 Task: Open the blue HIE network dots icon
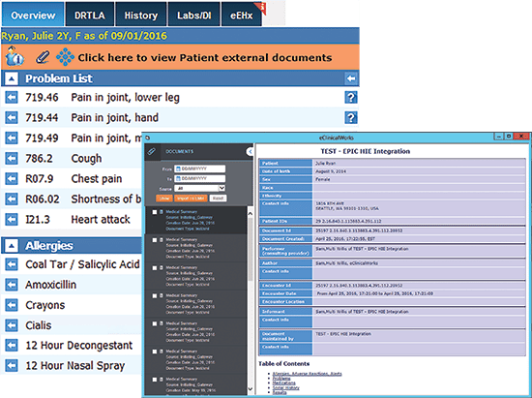tap(65, 57)
